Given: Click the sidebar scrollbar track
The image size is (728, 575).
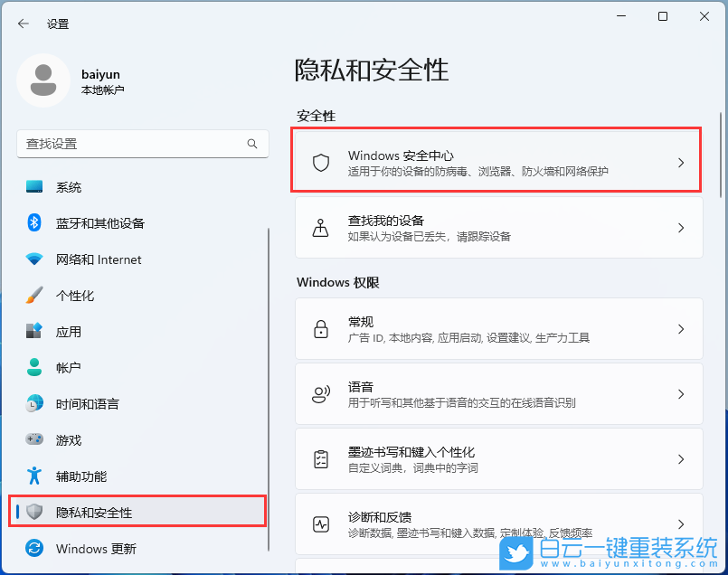Looking at the screenshot, I should [269, 362].
